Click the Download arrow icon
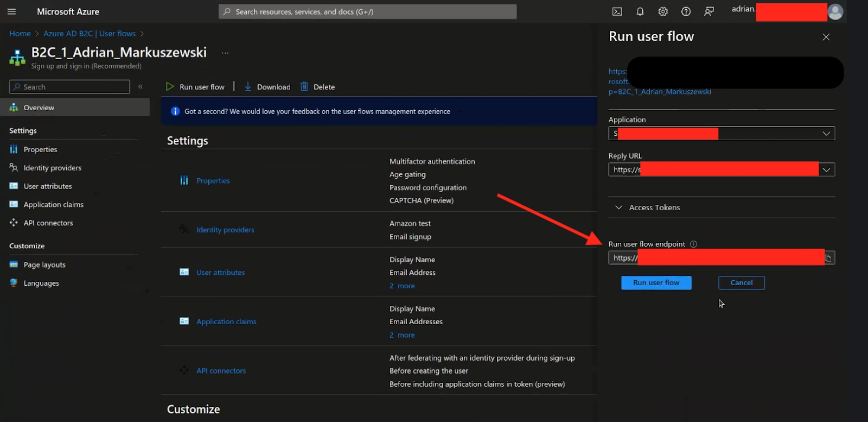 coord(248,86)
